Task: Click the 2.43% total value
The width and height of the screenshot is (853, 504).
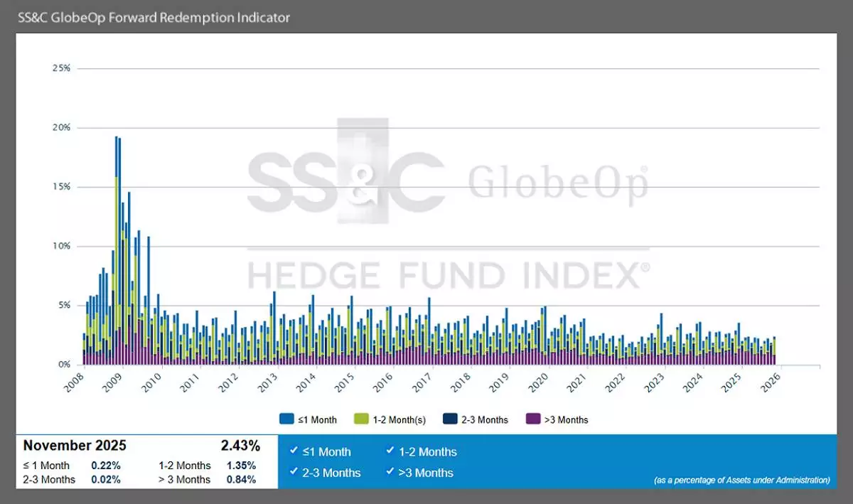Action: 240,446
